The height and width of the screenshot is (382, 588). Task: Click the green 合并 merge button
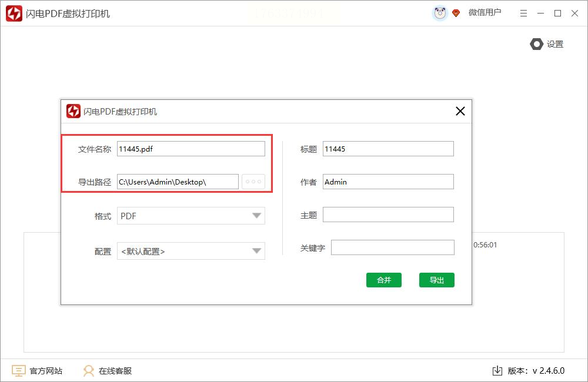(383, 280)
